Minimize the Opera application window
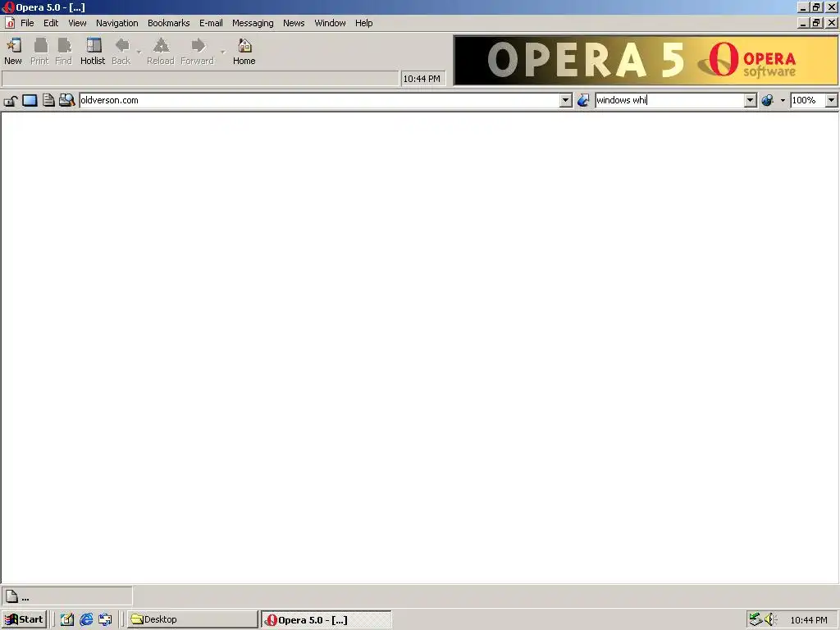Screen dimensions: 840x630 click(802, 7)
